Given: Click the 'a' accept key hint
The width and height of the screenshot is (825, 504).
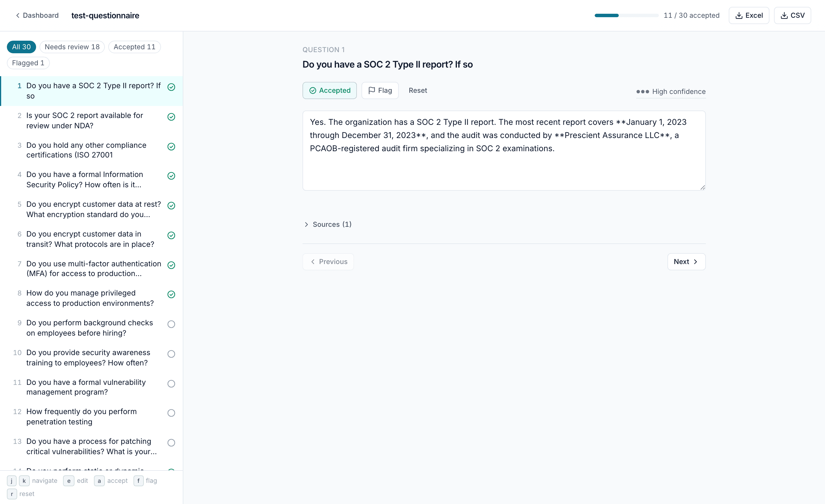Looking at the screenshot, I should point(99,481).
